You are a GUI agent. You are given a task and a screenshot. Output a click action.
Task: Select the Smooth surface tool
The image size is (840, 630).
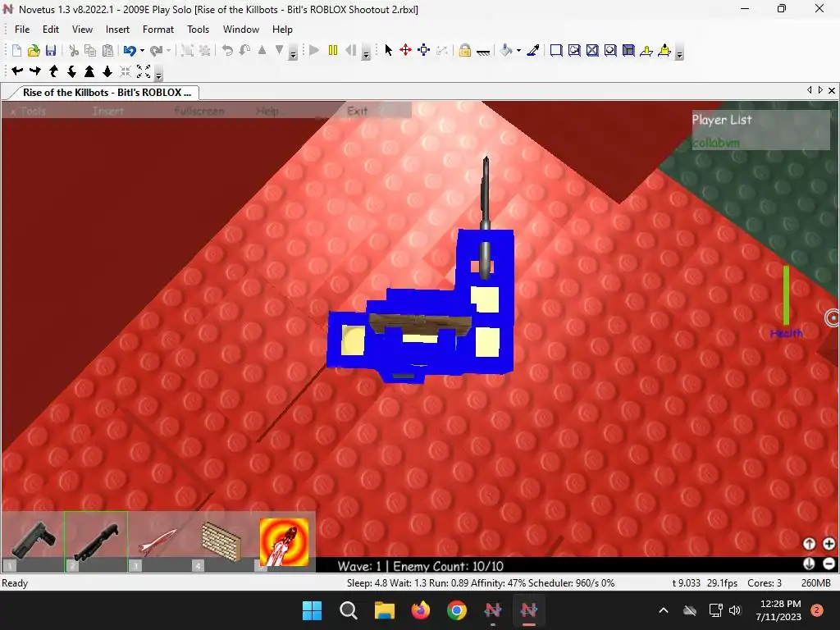[x=556, y=50]
